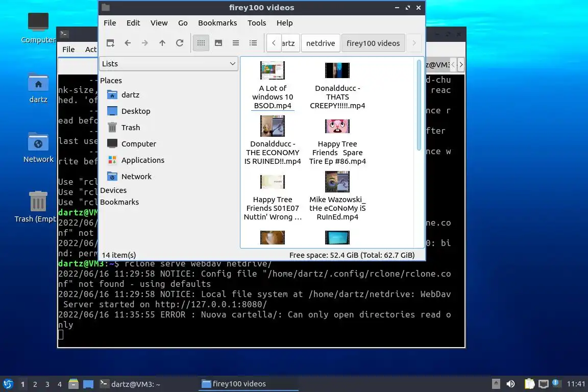This screenshot has height=392, width=588.
Task: Switch to icon view mode
Action: click(201, 43)
